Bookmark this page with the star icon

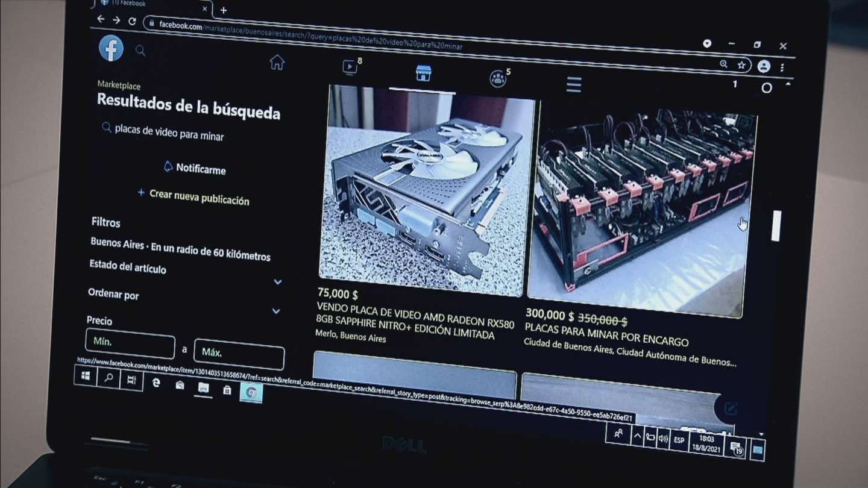click(741, 65)
